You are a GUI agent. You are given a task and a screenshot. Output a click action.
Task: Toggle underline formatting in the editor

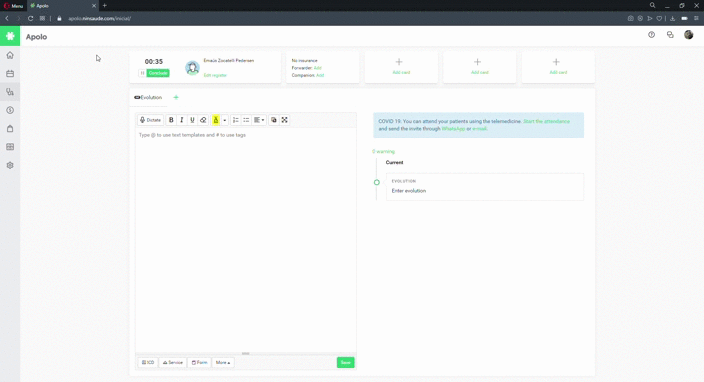(192, 120)
